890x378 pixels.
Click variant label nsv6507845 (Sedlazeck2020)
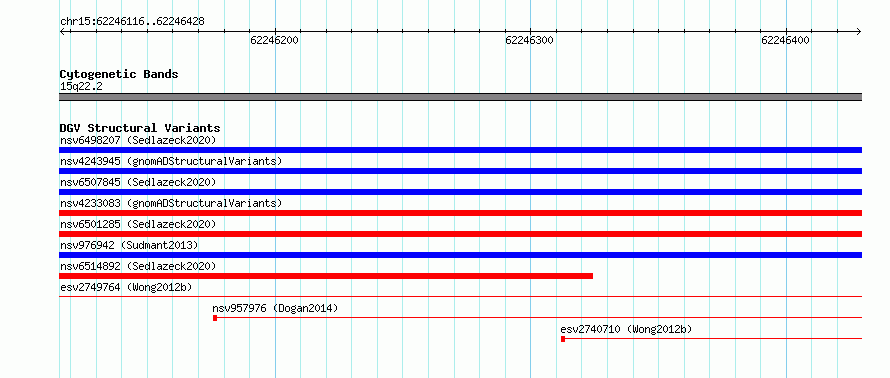[x=138, y=182]
